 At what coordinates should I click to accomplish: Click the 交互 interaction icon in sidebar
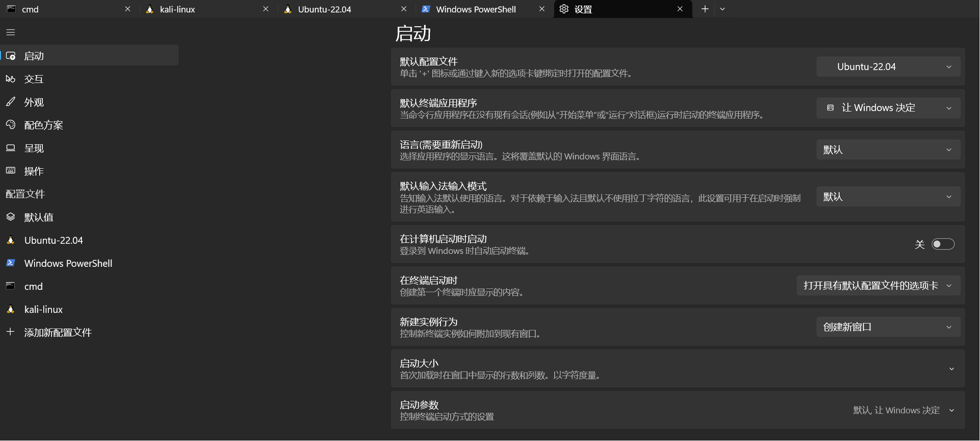coord(11,79)
